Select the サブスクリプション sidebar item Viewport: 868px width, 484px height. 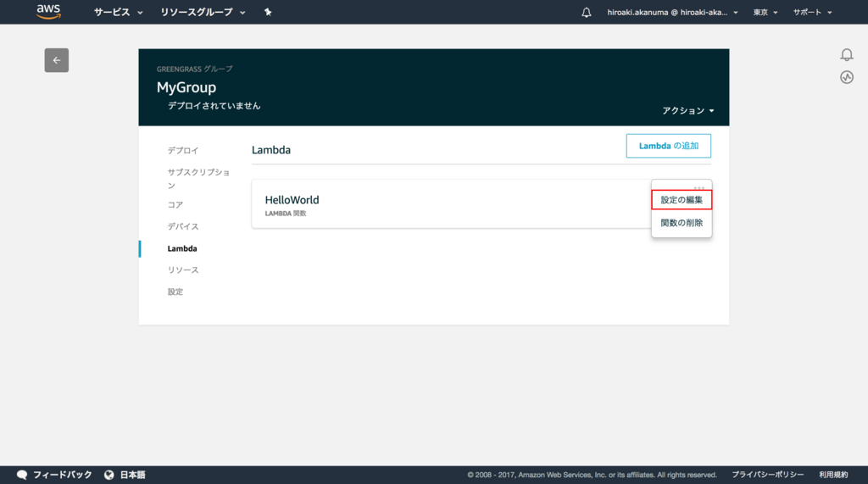tap(198, 178)
